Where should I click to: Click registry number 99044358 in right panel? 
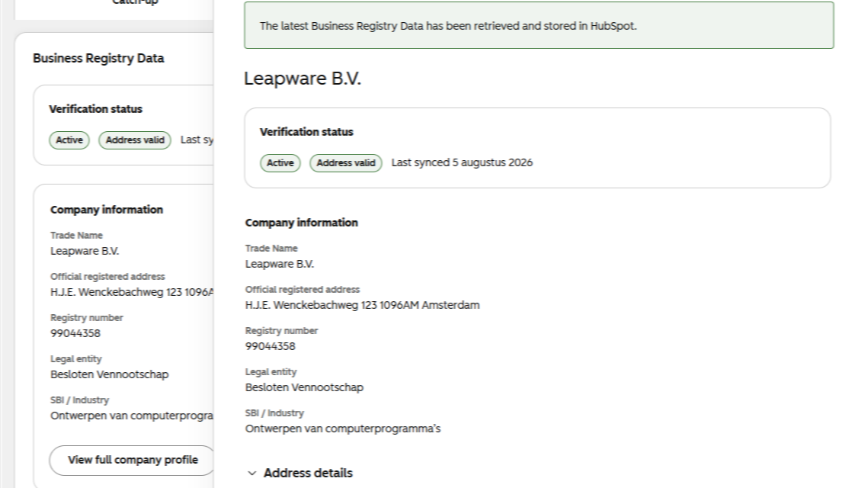pos(270,346)
